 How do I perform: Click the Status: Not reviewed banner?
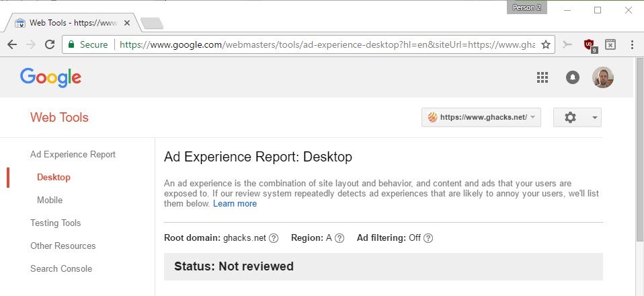(383, 266)
